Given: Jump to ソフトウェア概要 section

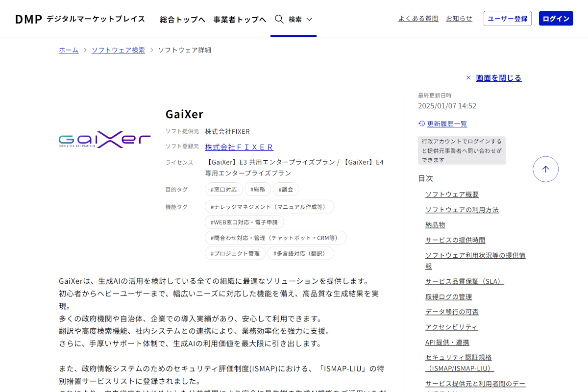Looking at the screenshot, I should [x=452, y=195].
